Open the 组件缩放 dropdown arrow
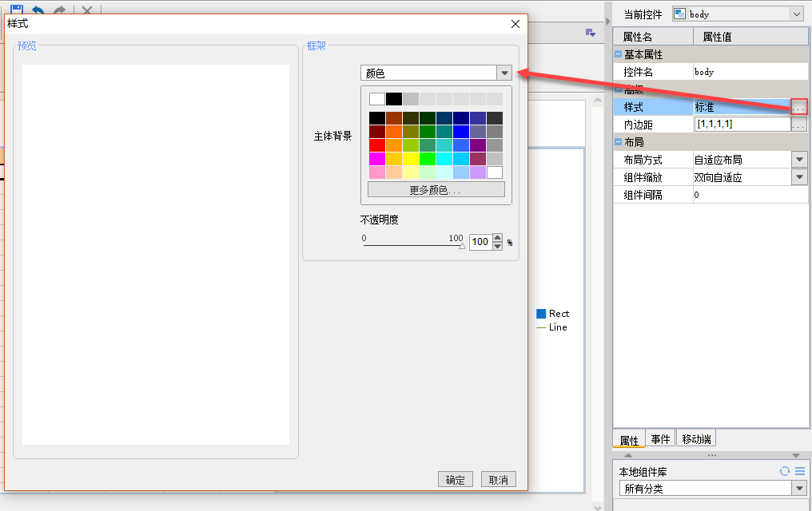 click(x=799, y=177)
